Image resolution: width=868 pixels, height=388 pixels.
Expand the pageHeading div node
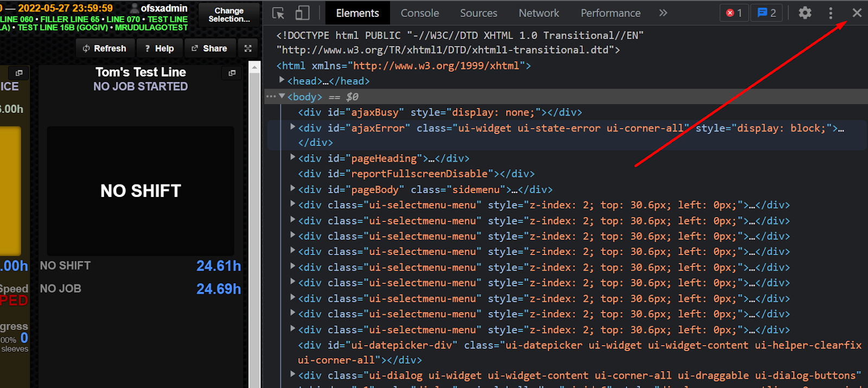(x=292, y=157)
